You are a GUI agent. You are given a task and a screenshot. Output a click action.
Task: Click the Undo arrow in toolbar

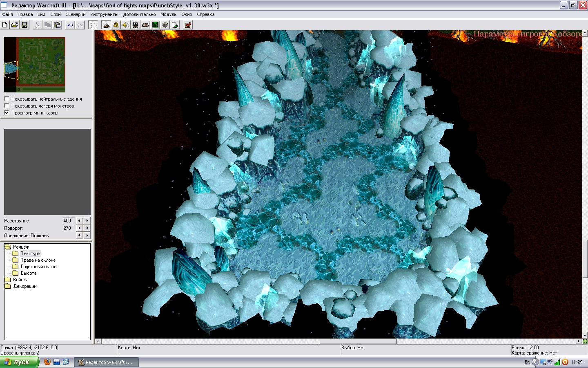tap(70, 25)
